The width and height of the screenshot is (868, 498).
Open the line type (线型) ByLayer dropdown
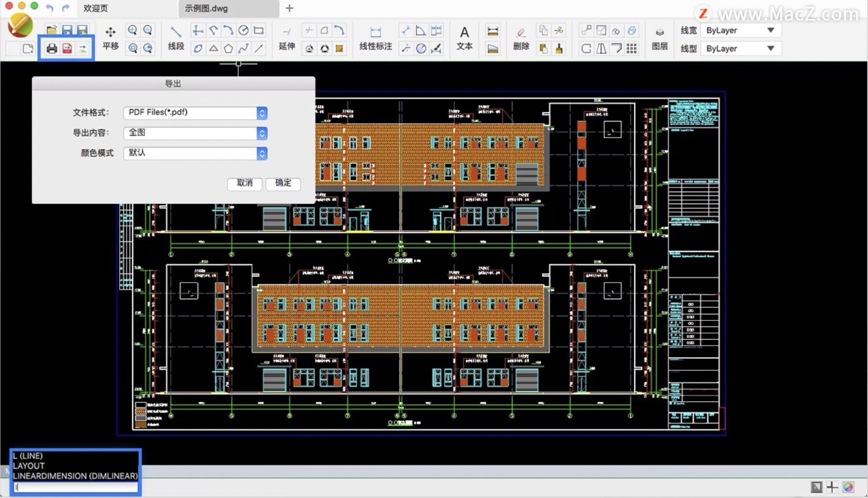coord(741,48)
